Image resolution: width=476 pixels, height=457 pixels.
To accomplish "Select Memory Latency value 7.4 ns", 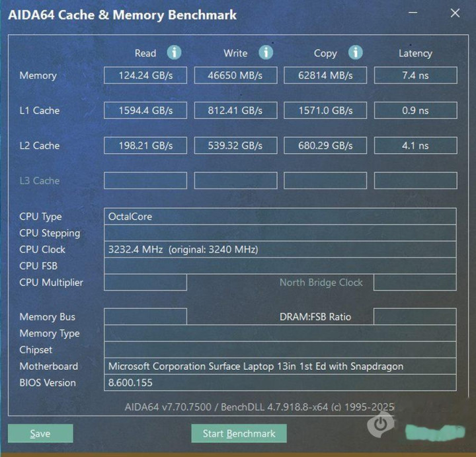I will [416, 75].
